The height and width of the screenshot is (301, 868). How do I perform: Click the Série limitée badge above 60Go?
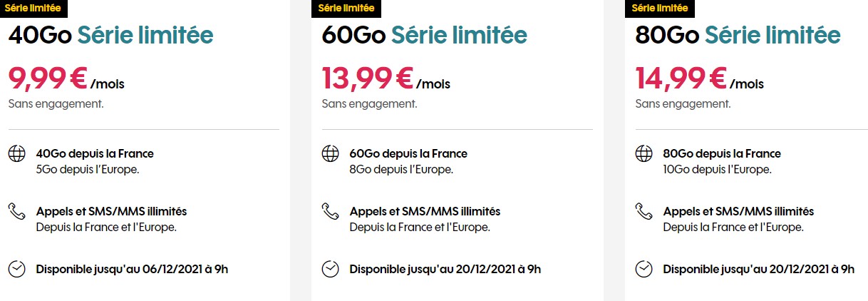tap(346, 9)
